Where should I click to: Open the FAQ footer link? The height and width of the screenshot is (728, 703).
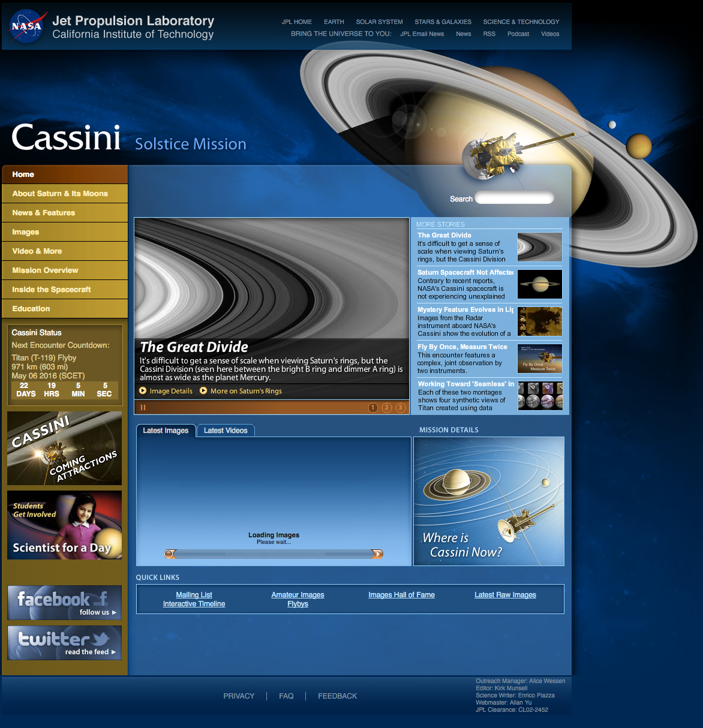(286, 696)
